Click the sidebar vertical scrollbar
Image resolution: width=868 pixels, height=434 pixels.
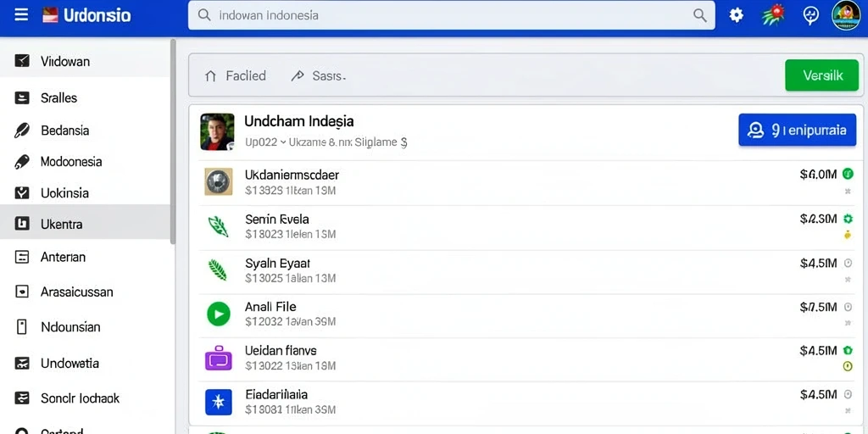point(173,142)
